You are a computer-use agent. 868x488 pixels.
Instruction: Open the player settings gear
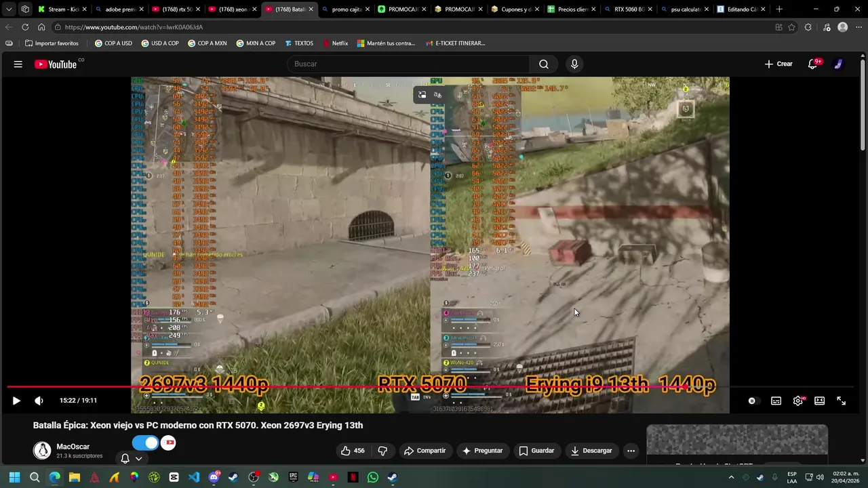798,401
